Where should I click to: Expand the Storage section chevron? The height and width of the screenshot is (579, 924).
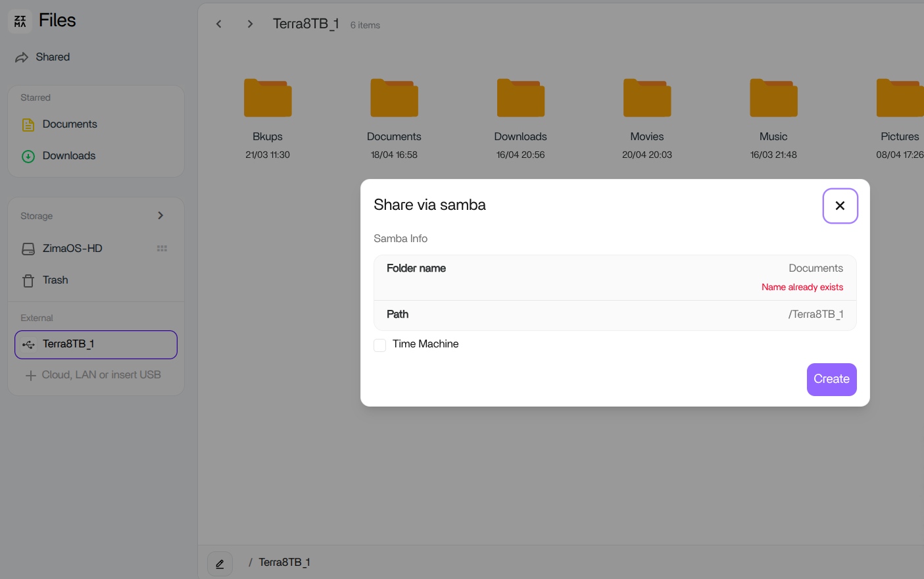pyautogui.click(x=160, y=216)
